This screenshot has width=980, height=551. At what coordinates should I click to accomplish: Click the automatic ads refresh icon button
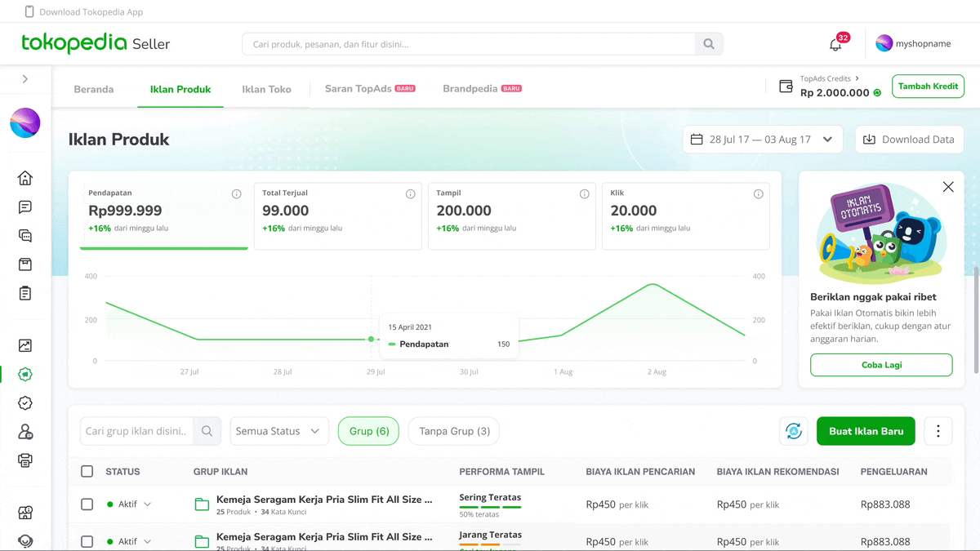coord(794,431)
